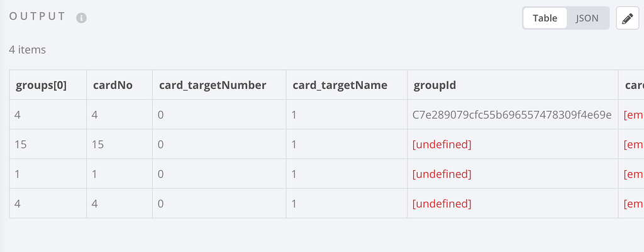
Task: Click the pencil edit output icon
Action: [x=626, y=18]
